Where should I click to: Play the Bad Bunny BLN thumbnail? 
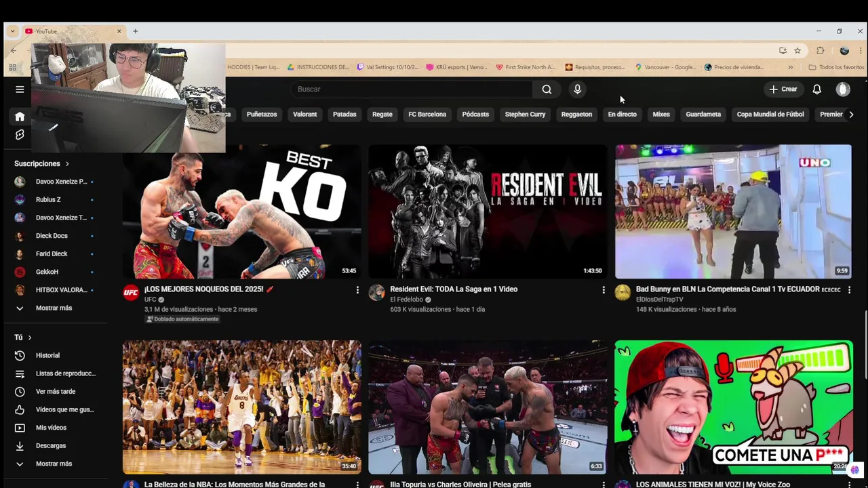point(733,211)
